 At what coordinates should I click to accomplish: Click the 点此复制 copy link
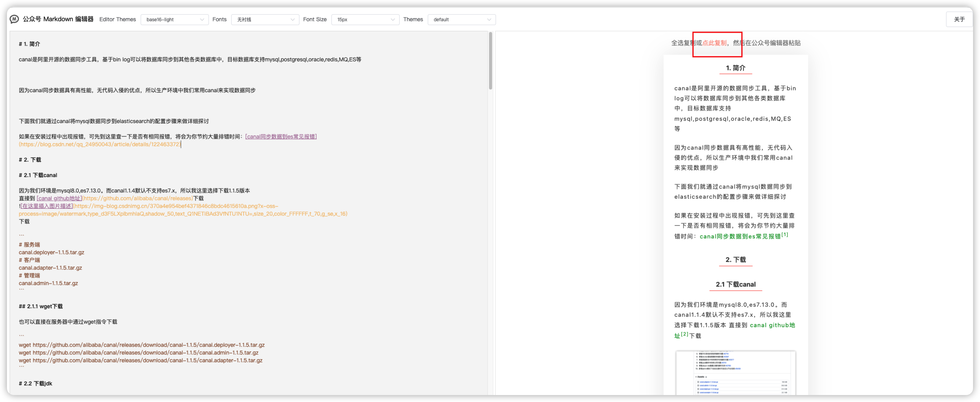(714, 43)
